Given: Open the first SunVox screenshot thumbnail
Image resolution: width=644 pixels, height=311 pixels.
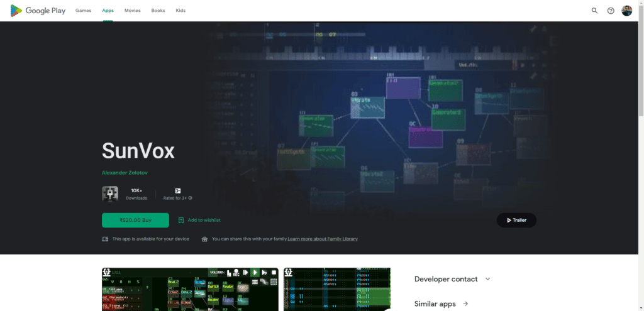Looking at the screenshot, I should click(x=190, y=289).
